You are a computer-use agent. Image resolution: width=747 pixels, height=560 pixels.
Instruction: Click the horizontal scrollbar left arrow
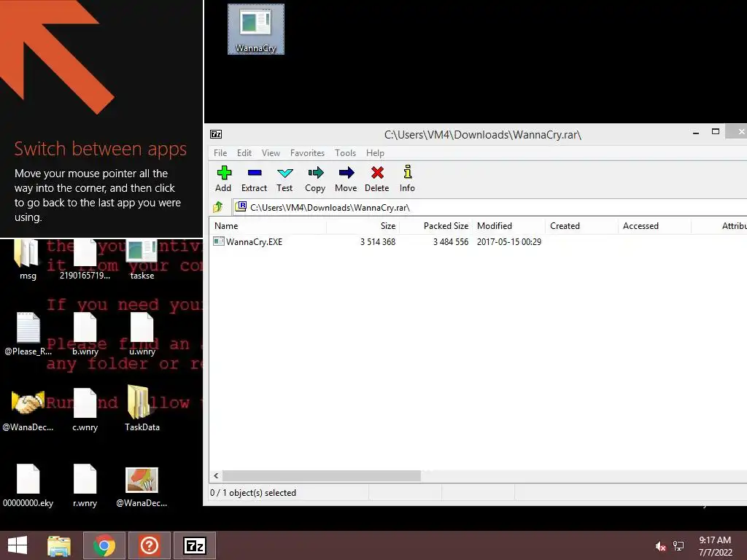216,475
